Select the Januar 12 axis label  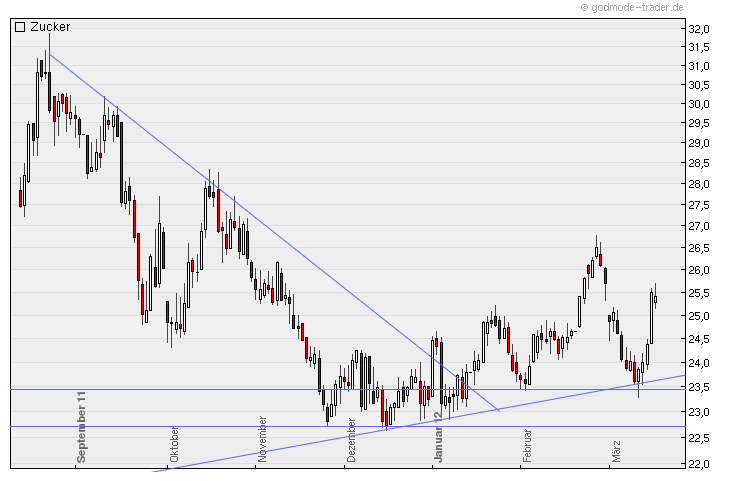(x=438, y=437)
